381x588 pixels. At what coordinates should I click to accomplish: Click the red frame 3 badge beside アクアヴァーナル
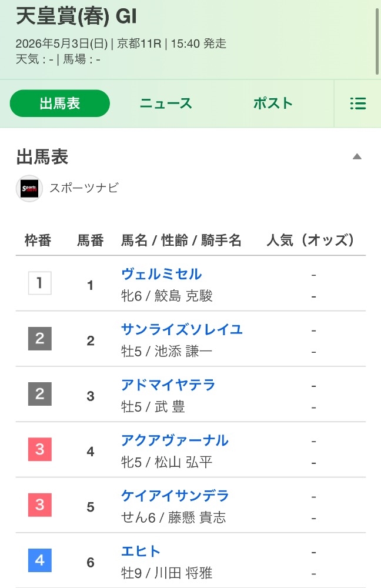click(40, 449)
